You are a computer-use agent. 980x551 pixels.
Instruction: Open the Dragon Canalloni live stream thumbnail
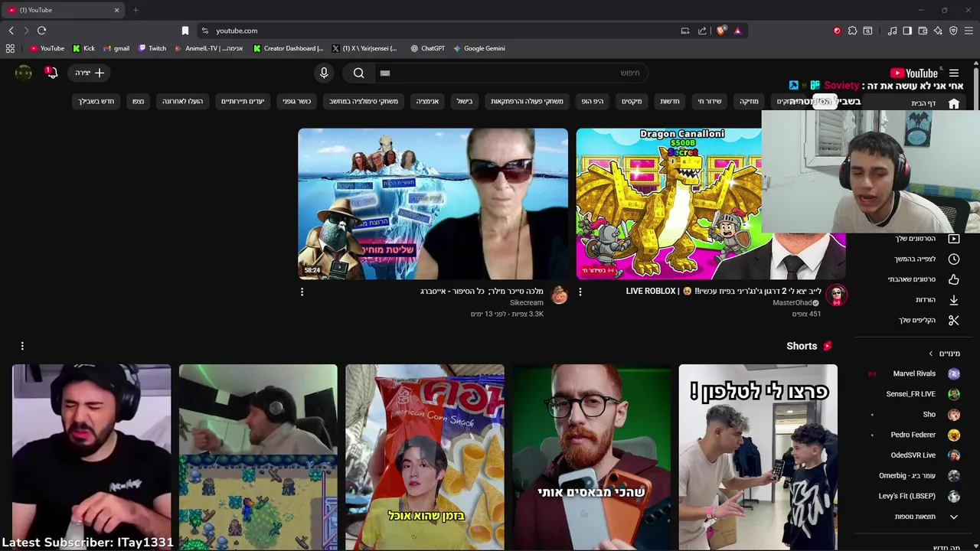(710, 204)
